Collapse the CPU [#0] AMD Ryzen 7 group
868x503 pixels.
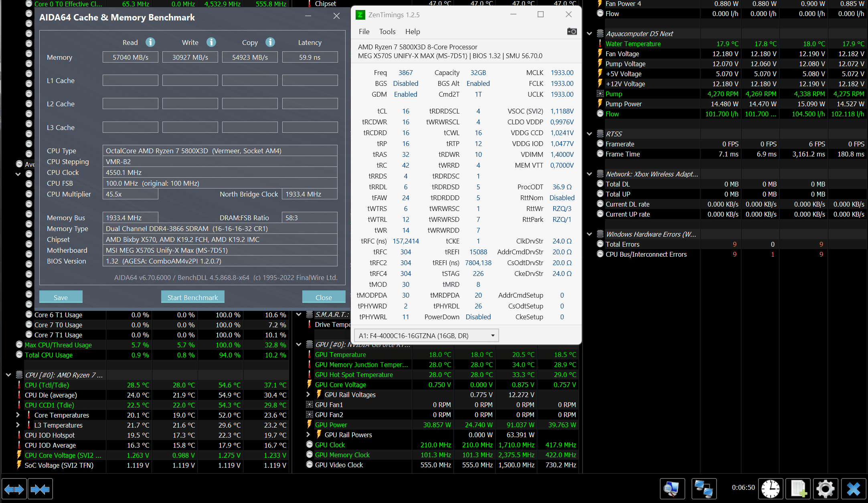(x=8, y=375)
